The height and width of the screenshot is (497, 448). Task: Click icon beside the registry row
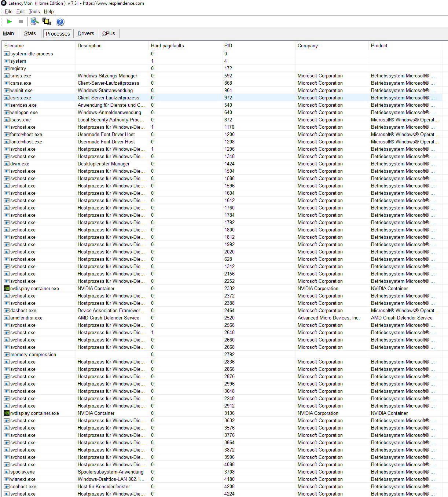pos(7,68)
